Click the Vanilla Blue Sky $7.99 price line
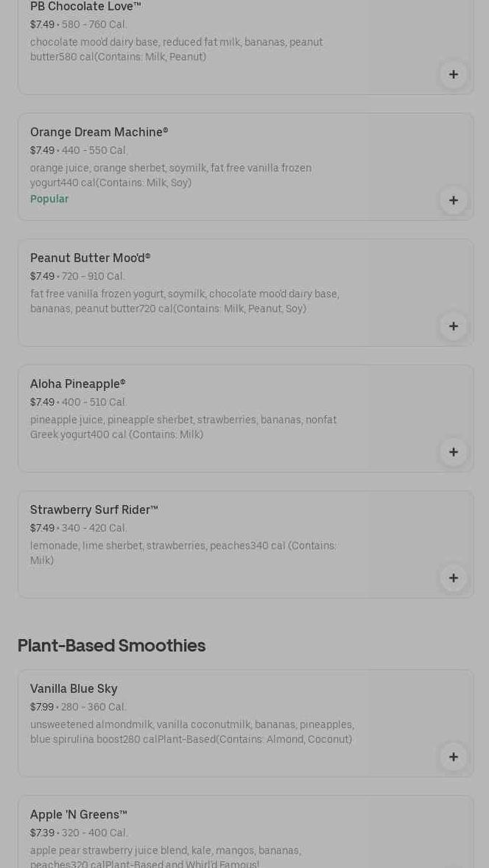Screen dimensions: 489x868 click(x=78, y=707)
